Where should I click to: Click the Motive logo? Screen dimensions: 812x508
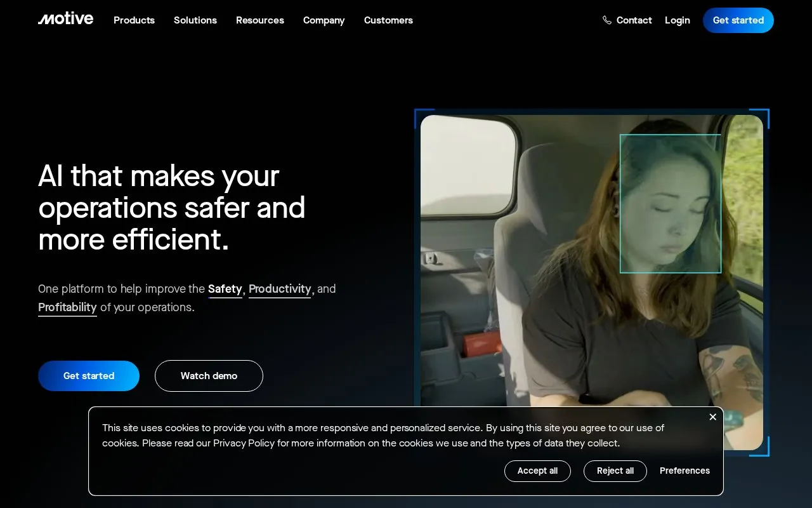65,19
